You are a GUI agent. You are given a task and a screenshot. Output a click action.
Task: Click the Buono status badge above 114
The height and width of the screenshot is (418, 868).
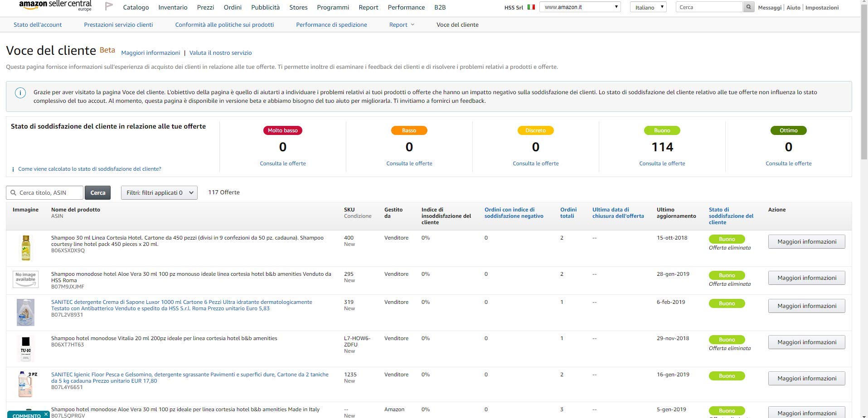[x=662, y=130]
